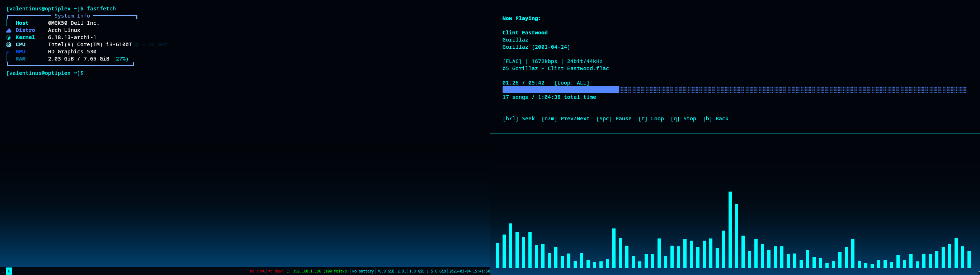Click the 'RAM' label
Screen dimensions: 980x275
[20, 59]
